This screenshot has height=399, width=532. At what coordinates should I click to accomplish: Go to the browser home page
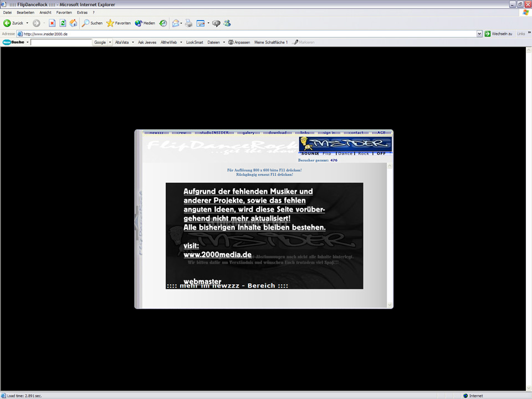click(74, 23)
